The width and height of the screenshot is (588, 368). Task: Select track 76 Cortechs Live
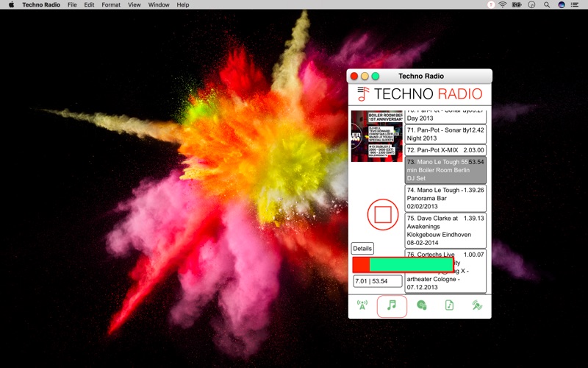point(445,271)
